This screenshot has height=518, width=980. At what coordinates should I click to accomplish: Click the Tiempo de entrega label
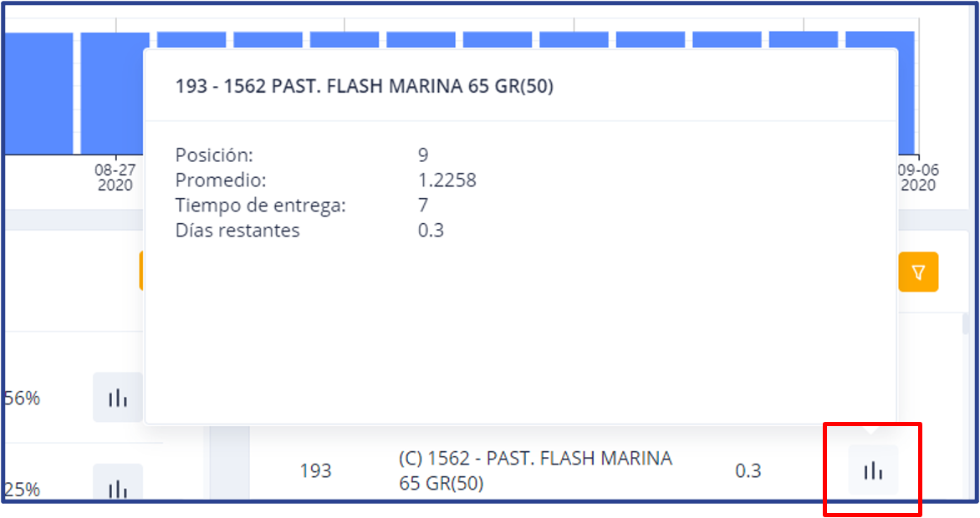[x=260, y=205]
